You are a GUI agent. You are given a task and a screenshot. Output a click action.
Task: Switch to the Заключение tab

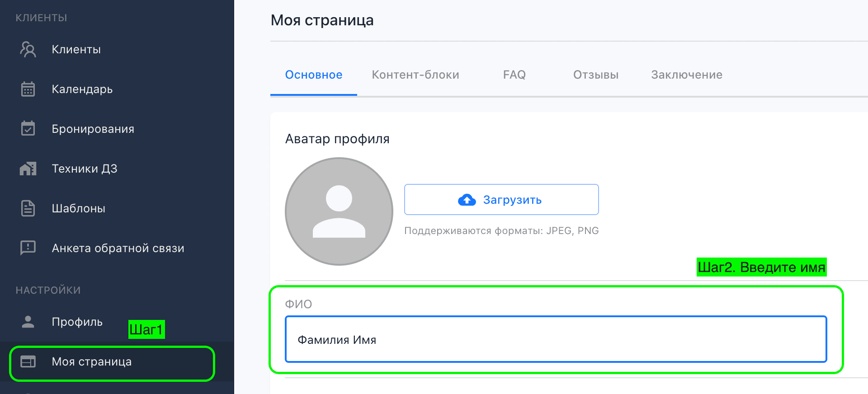coord(686,75)
